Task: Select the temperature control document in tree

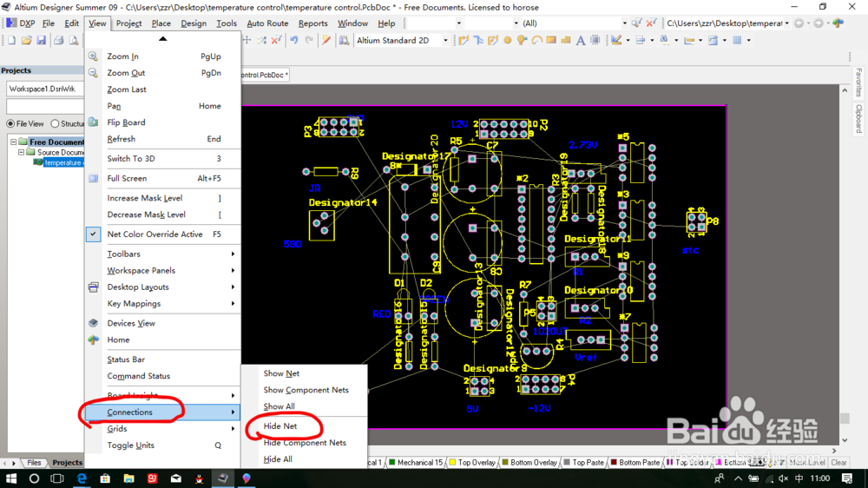Action: point(62,163)
